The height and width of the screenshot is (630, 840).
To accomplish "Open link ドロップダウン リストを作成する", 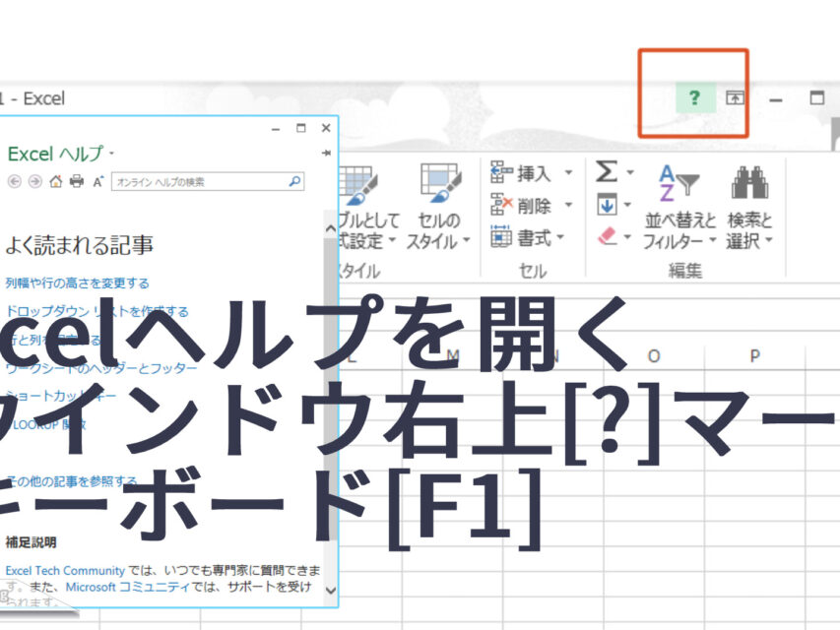I will point(97,311).
